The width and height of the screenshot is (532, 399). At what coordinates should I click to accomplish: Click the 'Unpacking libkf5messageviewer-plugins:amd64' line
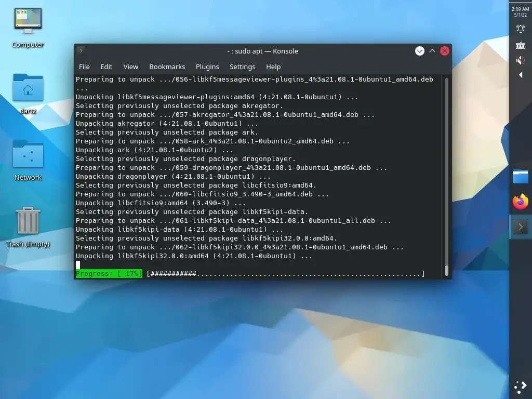click(217, 97)
